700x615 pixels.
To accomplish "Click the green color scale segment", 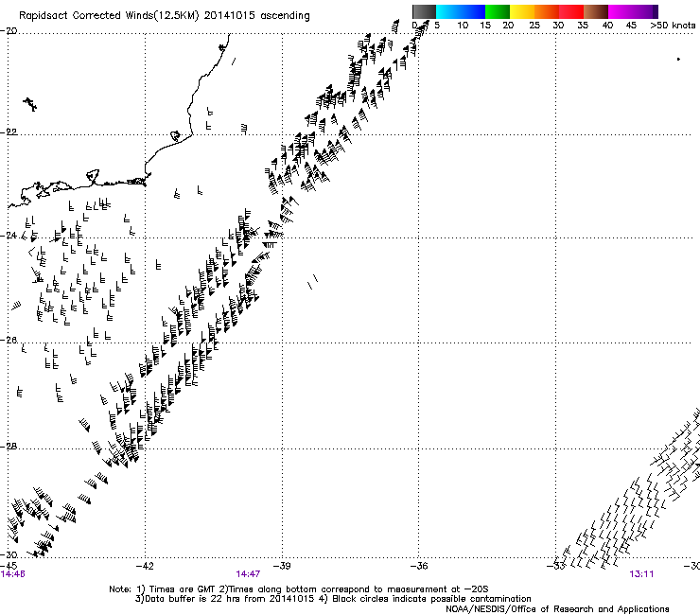I will pos(498,11).
